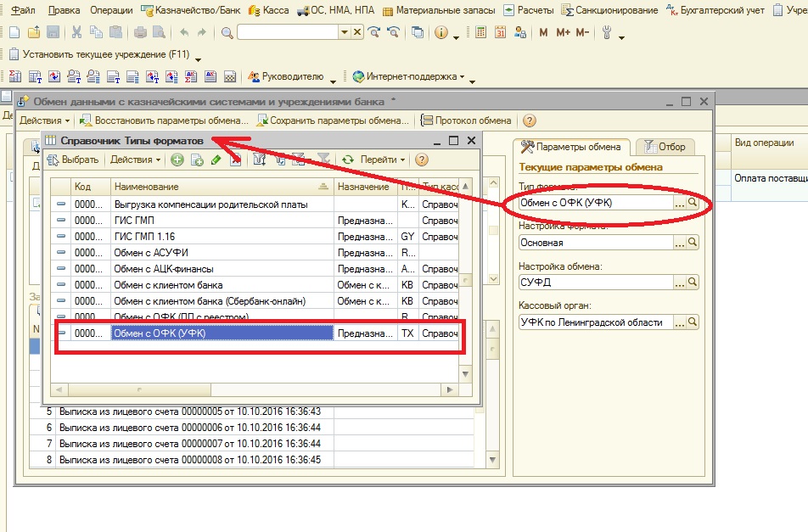This screenshot has width=808, height=532.
Task: Add new item with green plus icon
Action: (x=177, y=160)
